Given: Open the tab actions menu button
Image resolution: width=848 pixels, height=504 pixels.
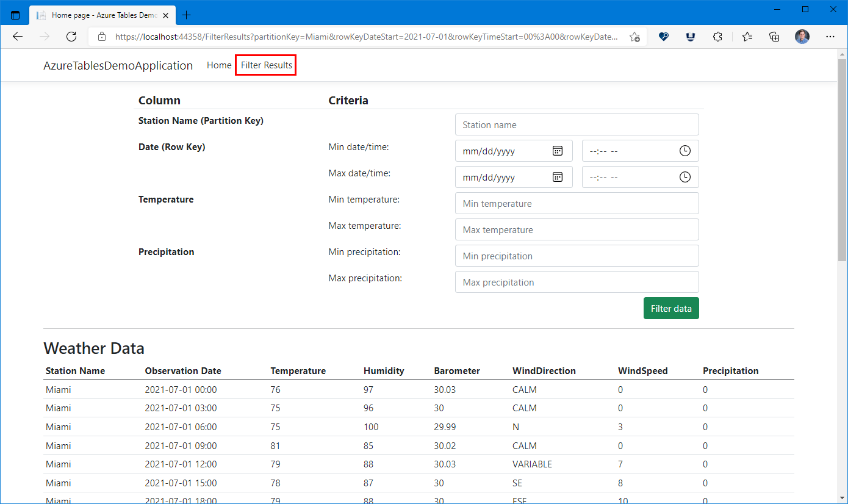Looking at the screenshot, I should click(x=15, y=15).
